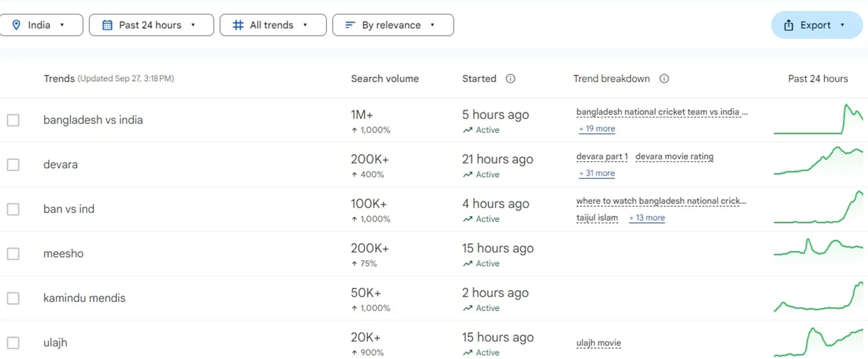Select the meesho row checkbox
This screenshot has width=868, height=359.
coord(13,253)
